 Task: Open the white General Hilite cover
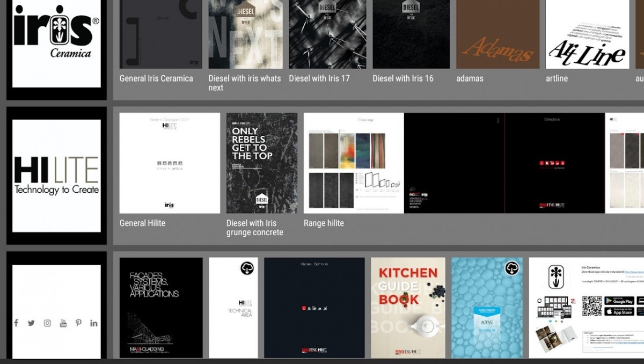coord(170,163)
